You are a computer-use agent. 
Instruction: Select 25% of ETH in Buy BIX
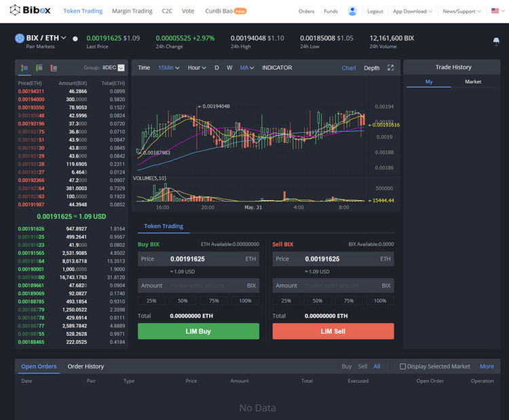(151, 301)
